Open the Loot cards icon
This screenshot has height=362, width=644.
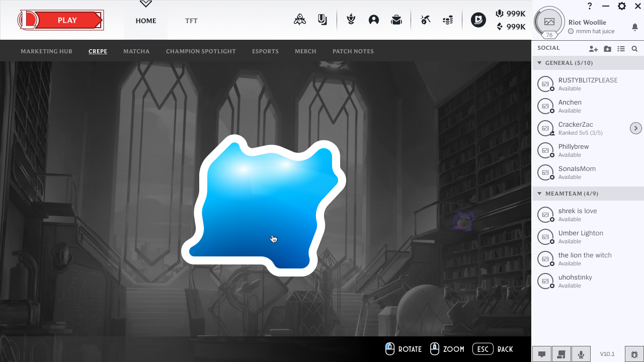tap(323, 20)
